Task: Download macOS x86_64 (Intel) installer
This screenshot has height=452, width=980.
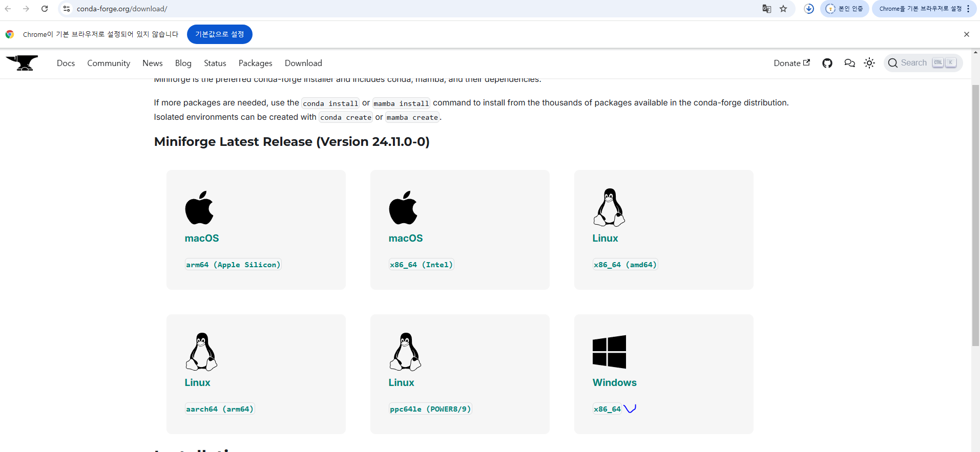Action: tap(421, 265)
